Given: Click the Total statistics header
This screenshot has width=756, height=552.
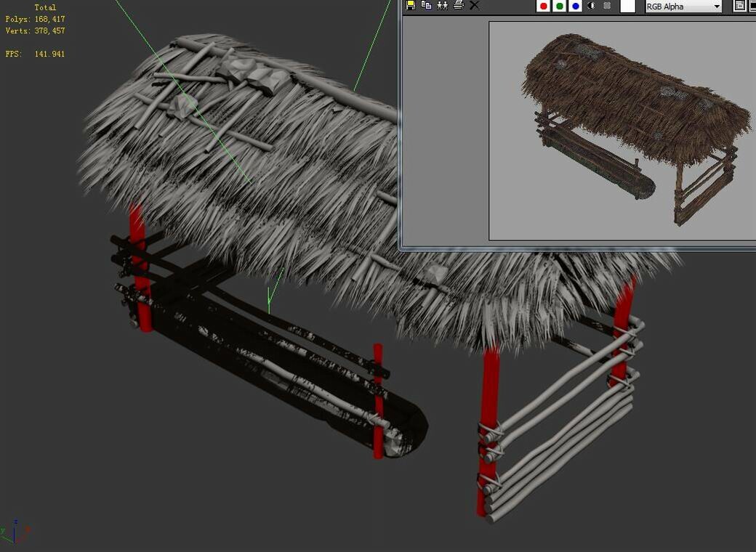Looking at the screenshot, I should coord(45,7).
